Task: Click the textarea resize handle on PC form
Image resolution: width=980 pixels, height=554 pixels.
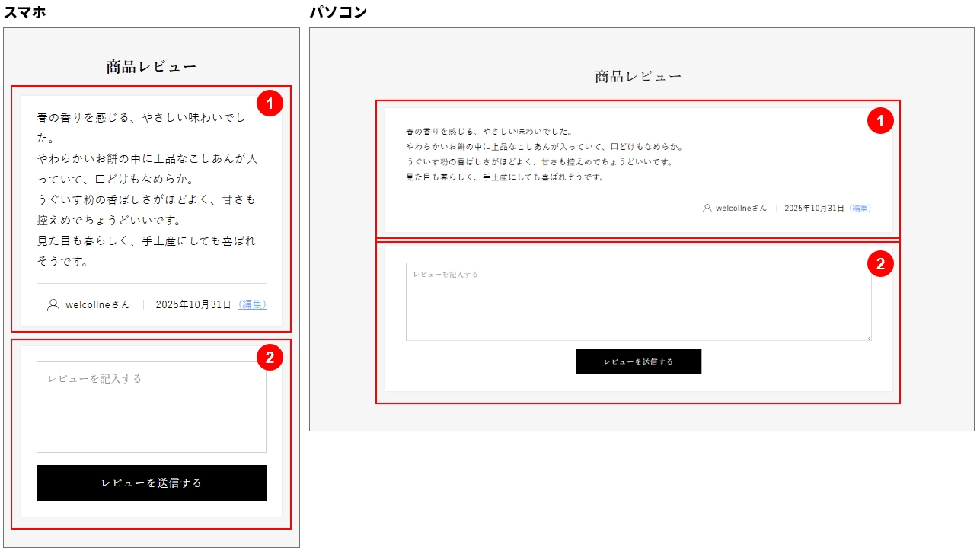Action: pyautogui.click(x=868, y=338)
